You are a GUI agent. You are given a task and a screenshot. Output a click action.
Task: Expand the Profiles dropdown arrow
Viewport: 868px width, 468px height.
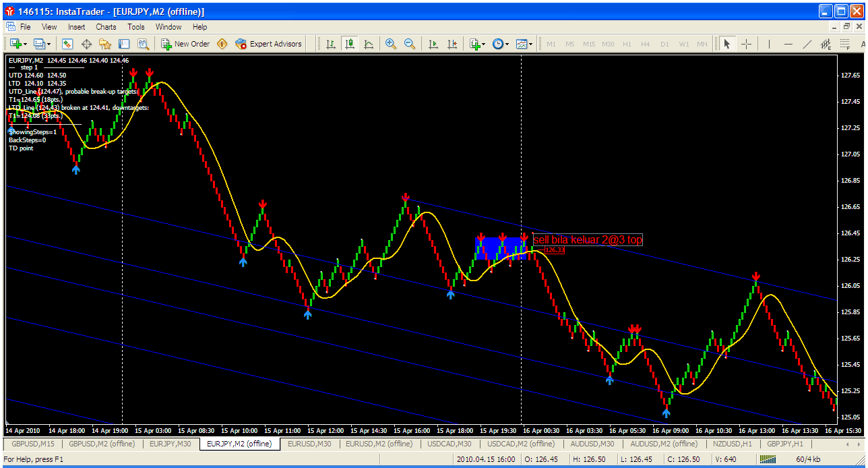tap(50, 45)
